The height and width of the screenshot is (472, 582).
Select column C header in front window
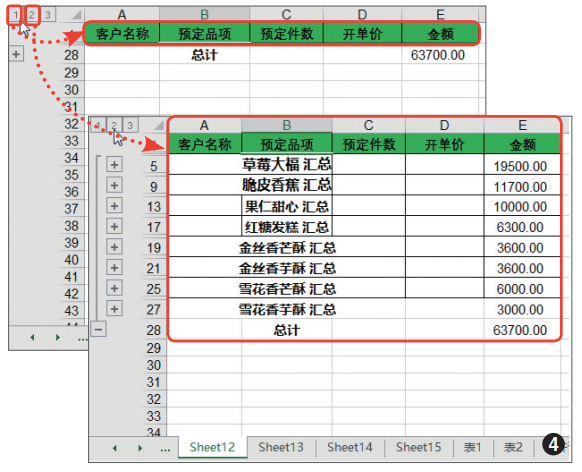(369, 125)
